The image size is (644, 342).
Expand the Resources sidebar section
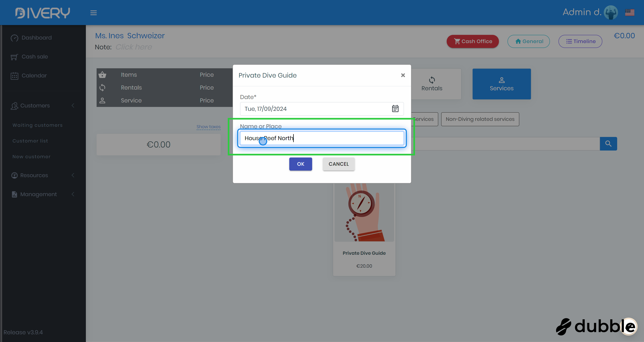34,175
